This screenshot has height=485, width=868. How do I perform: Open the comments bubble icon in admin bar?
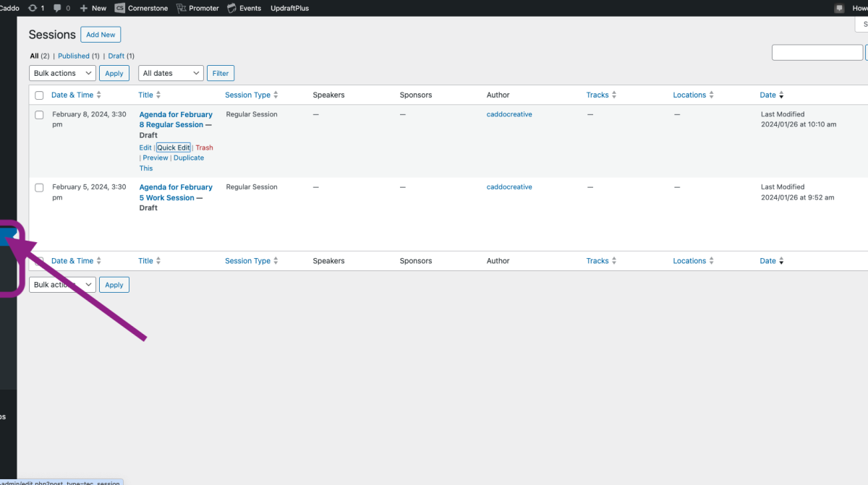click(x=58, y=8)
